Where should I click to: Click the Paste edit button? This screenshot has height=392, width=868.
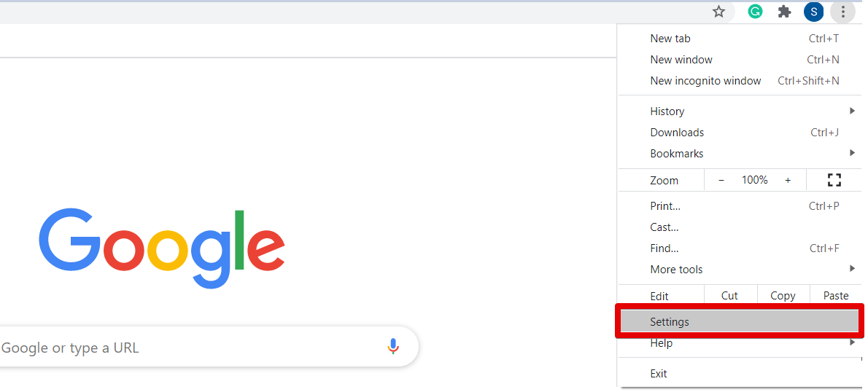pos(836,296)
